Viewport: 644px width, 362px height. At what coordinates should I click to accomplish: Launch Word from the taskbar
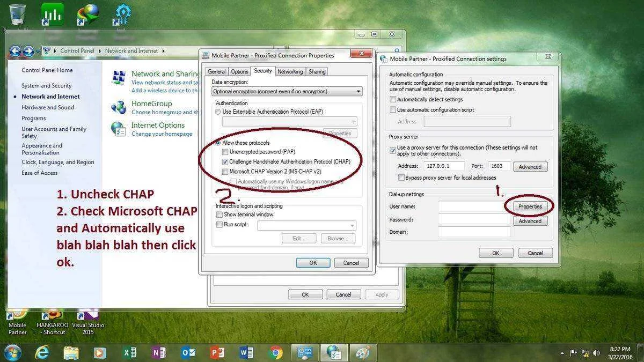pyautogui.click(x=247, y=352)
